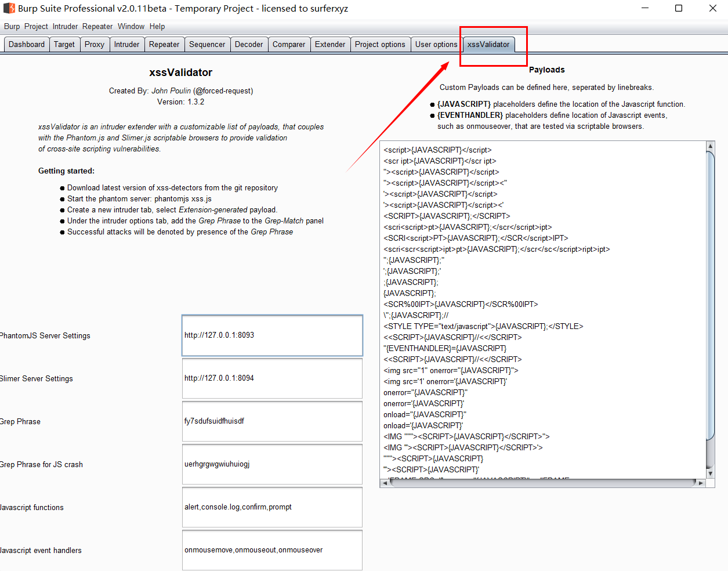
Task: Click the onload="{JAVASCRIPT}" payload line
Action: pos(425,414)
